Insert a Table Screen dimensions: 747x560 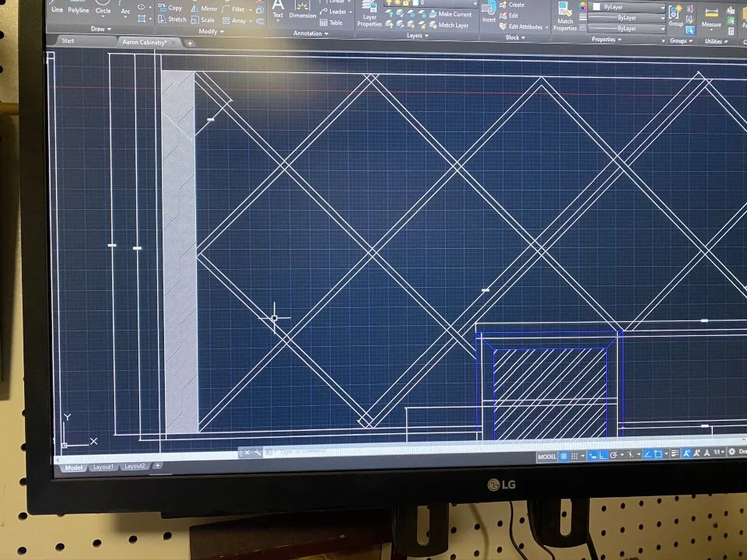pos(331,23)
